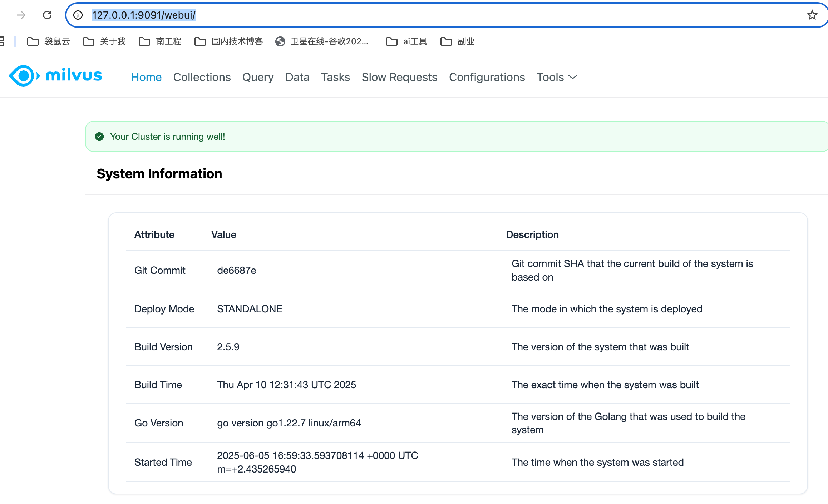Open the Collections page
Viewport: 828px width, 504px height.
pos(202,77)
